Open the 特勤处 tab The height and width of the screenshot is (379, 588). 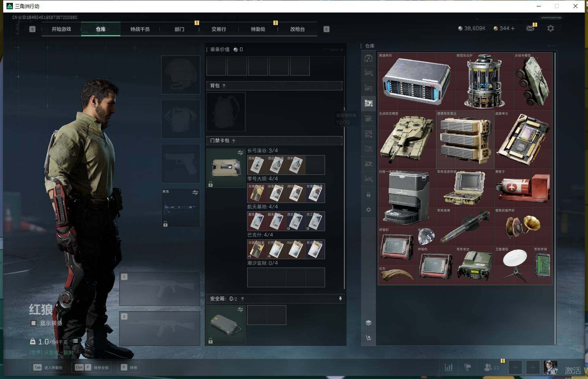(258, 29)
